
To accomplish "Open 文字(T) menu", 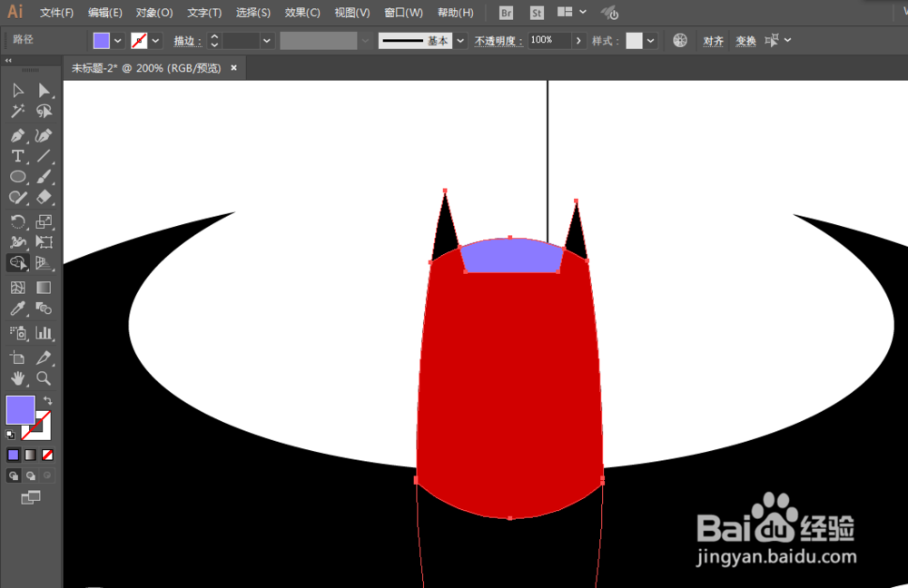I will (x=204, y=13).
